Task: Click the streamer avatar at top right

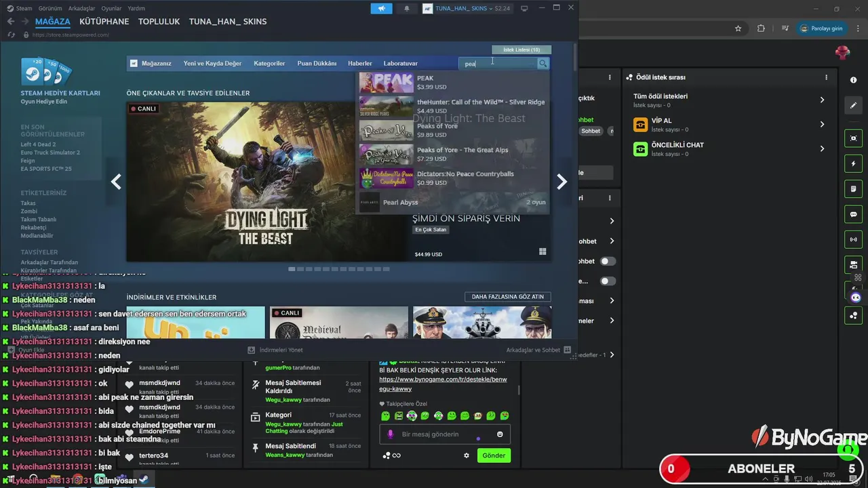Action: pos(843,52)
